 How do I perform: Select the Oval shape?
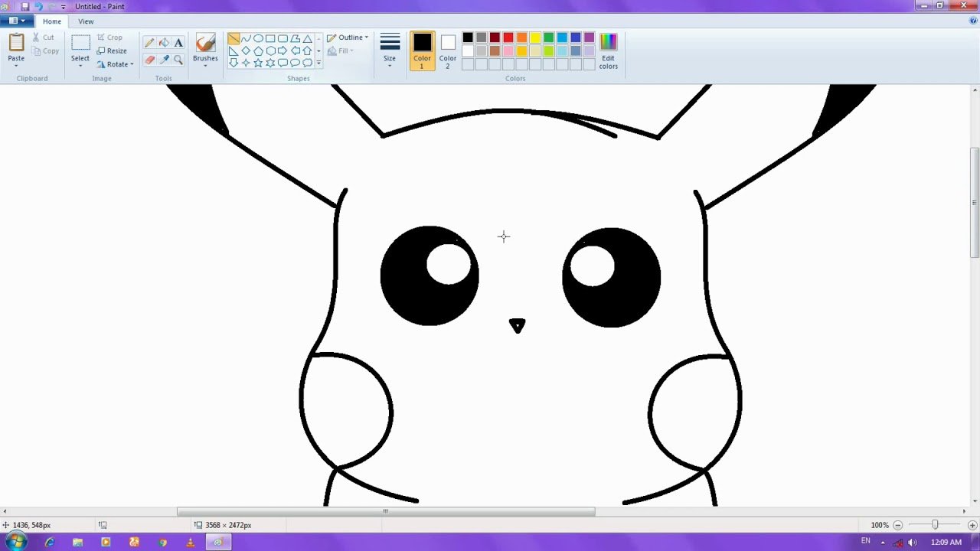258,38
